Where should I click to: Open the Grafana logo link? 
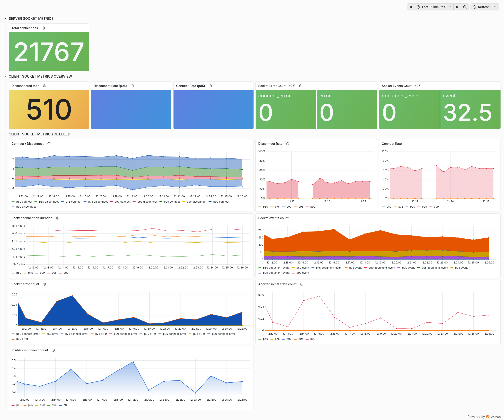[x=493, y=417]
